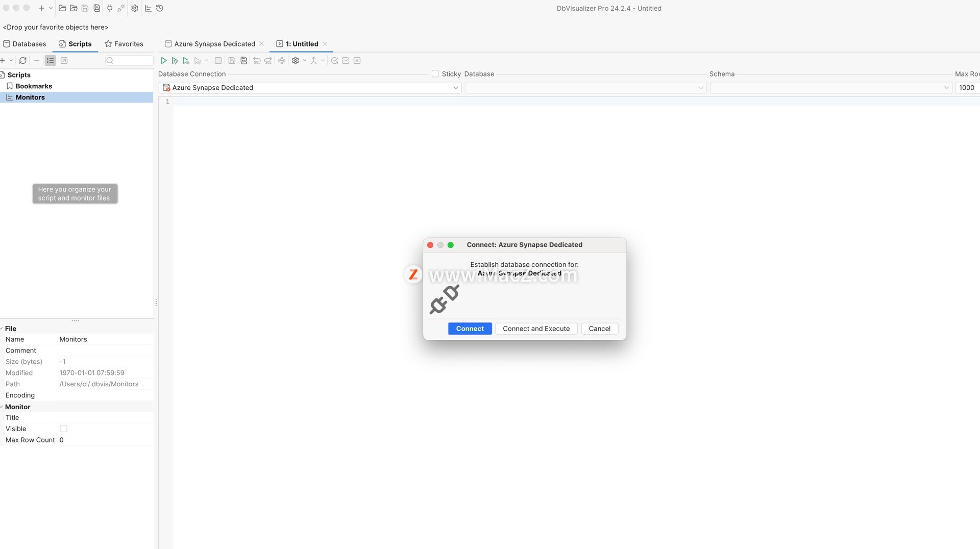Click the Disconnect plug icon in the top toolbar

[x=121, y=8]
